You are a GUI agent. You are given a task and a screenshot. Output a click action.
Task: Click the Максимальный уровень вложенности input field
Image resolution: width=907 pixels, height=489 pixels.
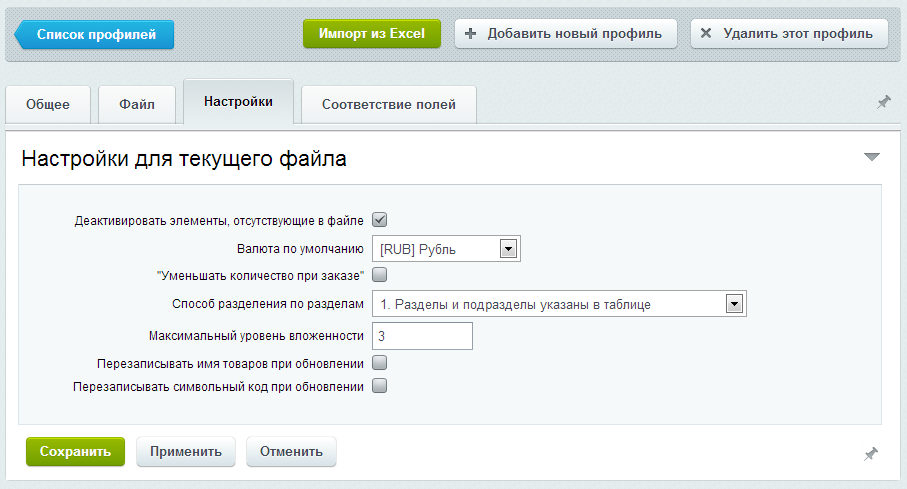(x=421, y=336)
